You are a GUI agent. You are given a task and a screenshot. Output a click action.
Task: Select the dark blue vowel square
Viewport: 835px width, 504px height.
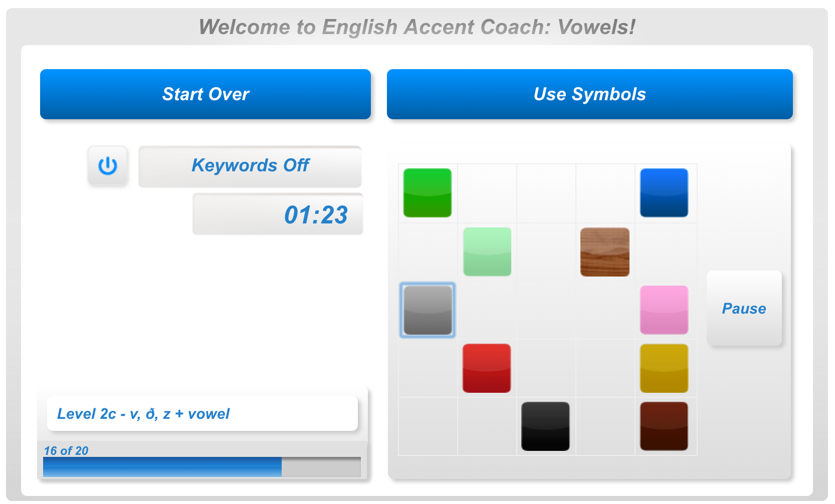664,193
